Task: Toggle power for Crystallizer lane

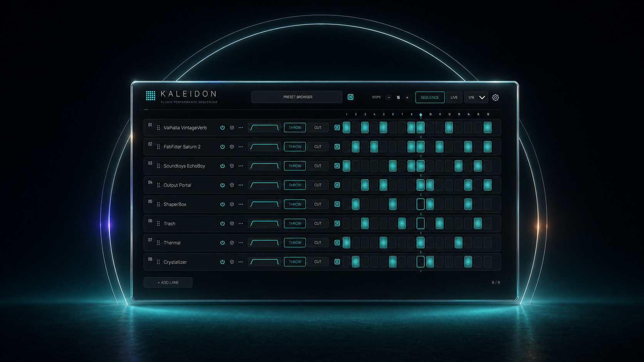Action: [222, 262]
